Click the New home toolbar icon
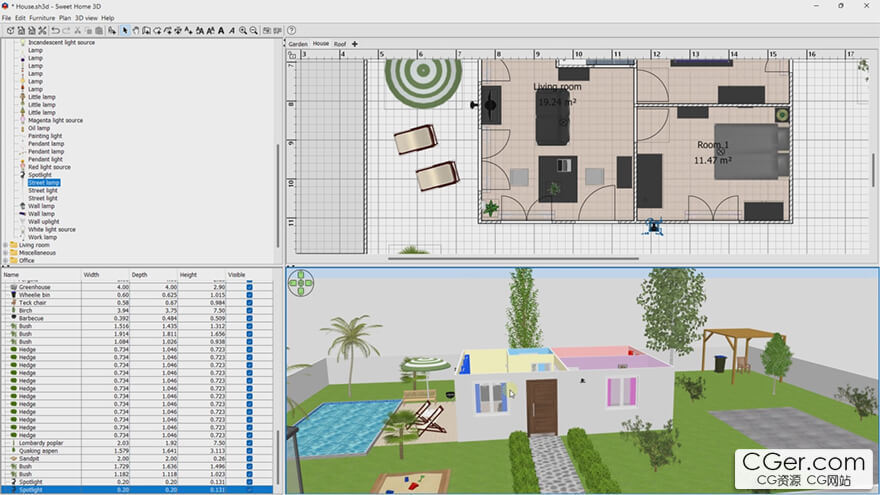Screen dimensions: 880x495 point(11,30)
